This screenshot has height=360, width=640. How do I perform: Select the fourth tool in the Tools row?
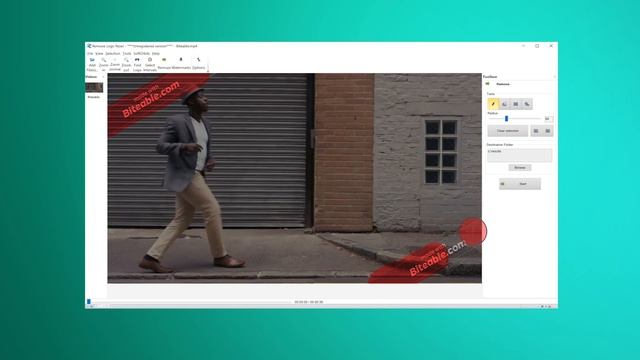527,104
